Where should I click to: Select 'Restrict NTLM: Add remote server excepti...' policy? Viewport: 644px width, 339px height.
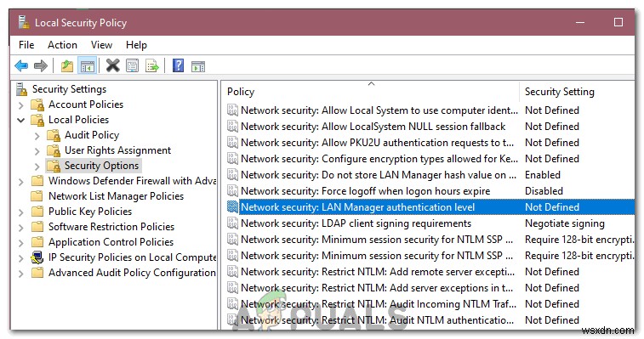pyautogui.click(x=378, y=272)
